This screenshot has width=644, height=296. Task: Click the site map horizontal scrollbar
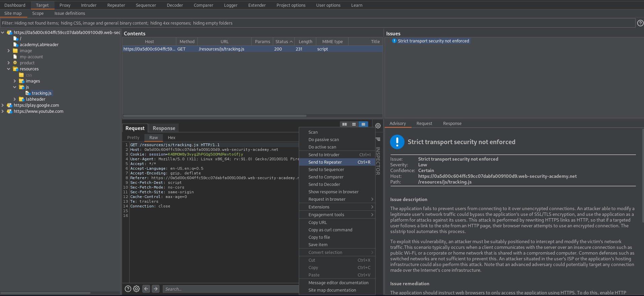click(x=45, y=293)
